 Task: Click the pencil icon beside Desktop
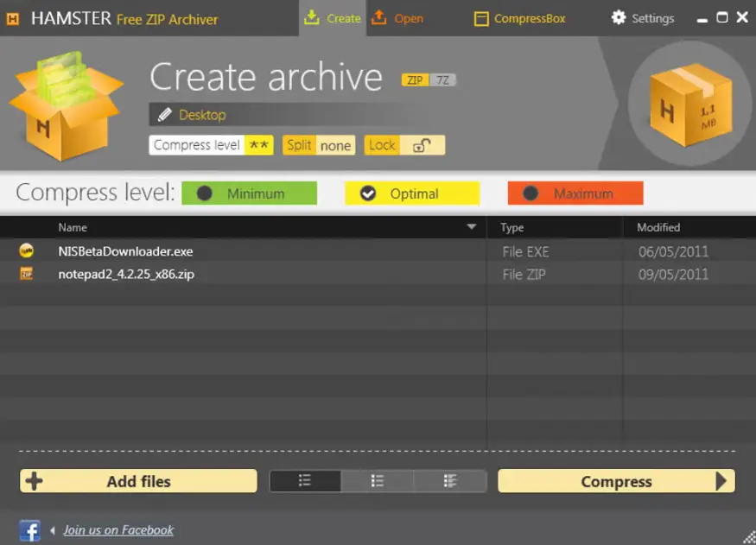pyautogui.click(x=164, y=115)
